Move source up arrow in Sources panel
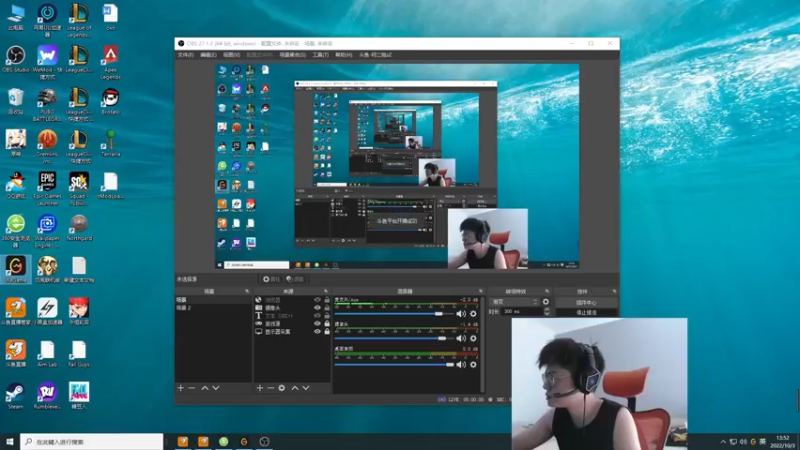Viewport: 800px width, 450px height. (294, 388)
